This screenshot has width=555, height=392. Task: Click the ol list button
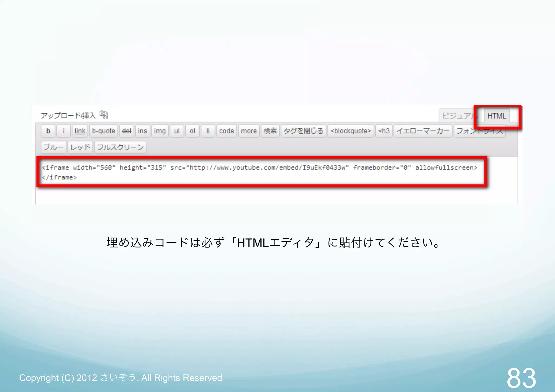pos(192,131)
